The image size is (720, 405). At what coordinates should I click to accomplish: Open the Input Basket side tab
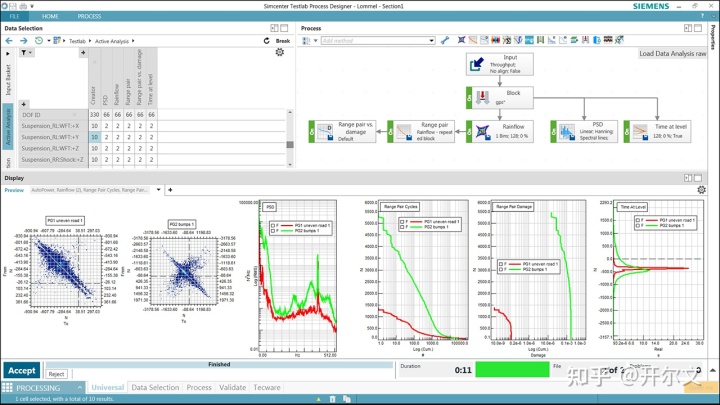click(8, 80)
